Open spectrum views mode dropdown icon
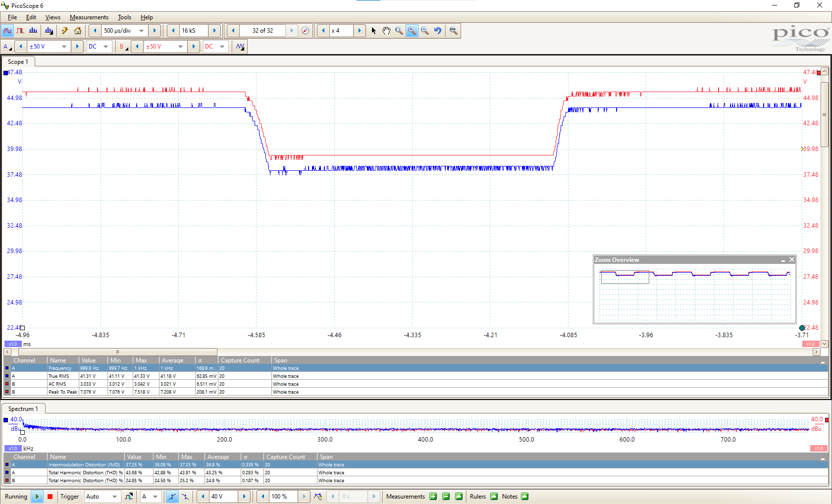Screen dimensions: 832x504 [49, 31]
